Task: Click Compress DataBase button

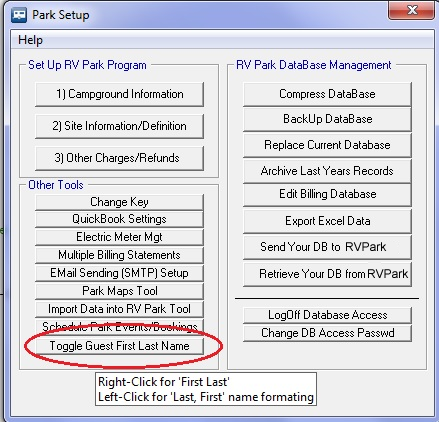Action: pyautogui.click(x=327, y=94)
